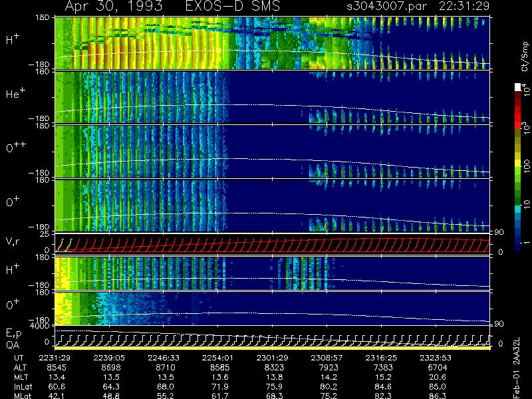Viewport: 532px width, 399px height.
Task: Click InLat value '85.0'
Action: coord(438,386)
